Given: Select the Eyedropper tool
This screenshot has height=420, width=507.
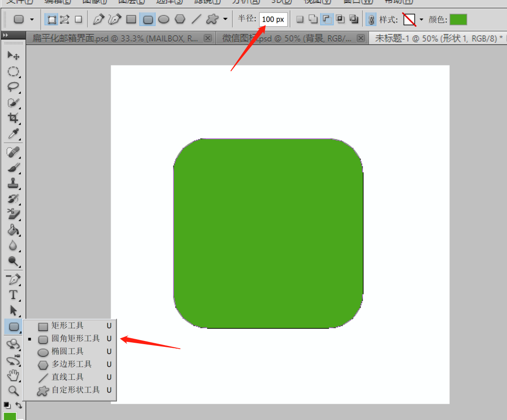Looking at the screenshot, I should (x=13, y=134).
